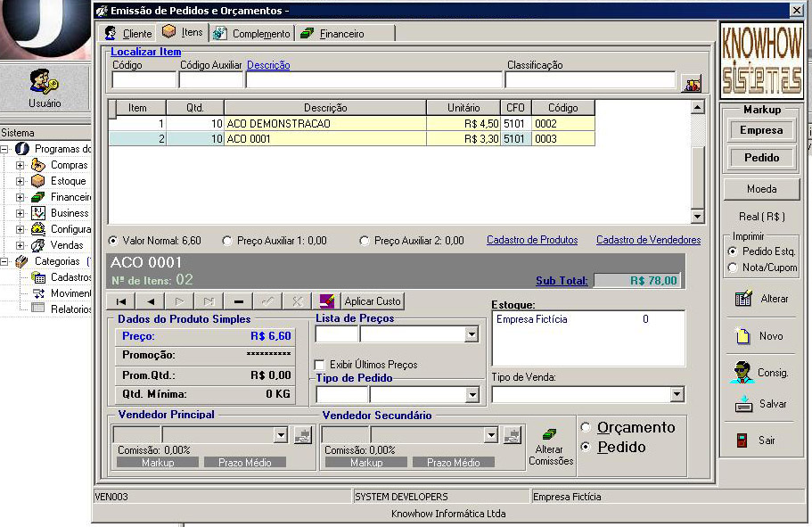Enable Exibir Últimos Preços checkbox
Screen dimensions: 812x527
320,365
